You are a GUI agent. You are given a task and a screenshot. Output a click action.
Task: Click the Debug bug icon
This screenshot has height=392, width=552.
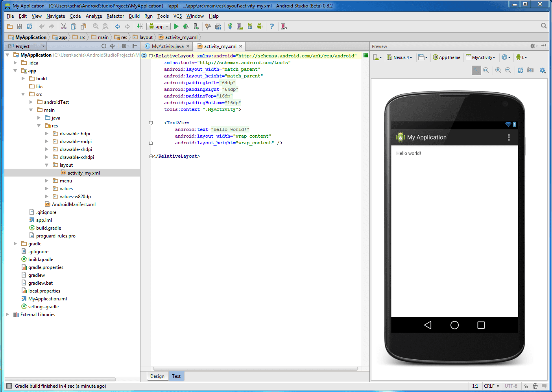186,26
